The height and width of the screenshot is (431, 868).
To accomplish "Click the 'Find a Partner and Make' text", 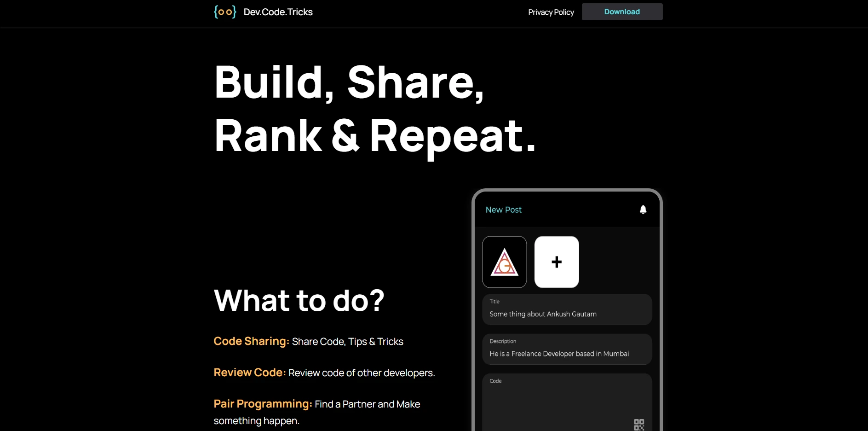I will click(367, 404).
